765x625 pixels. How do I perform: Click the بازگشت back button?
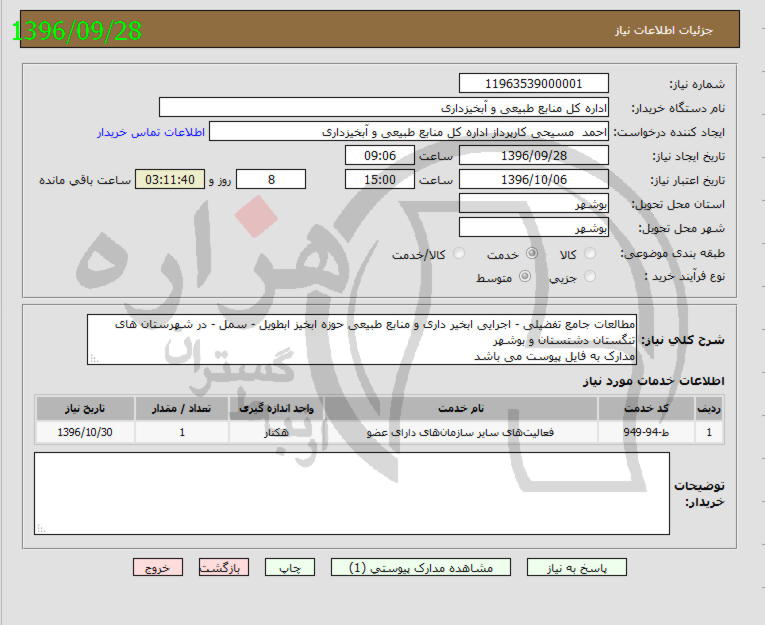point(224,567)
